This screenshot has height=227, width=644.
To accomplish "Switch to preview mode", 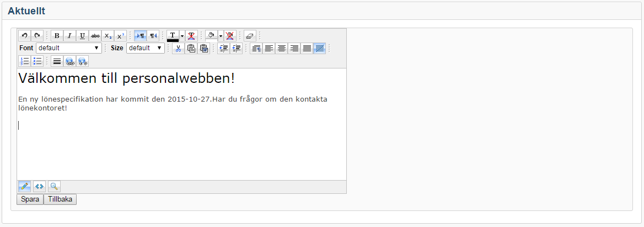I will [54, 186].
